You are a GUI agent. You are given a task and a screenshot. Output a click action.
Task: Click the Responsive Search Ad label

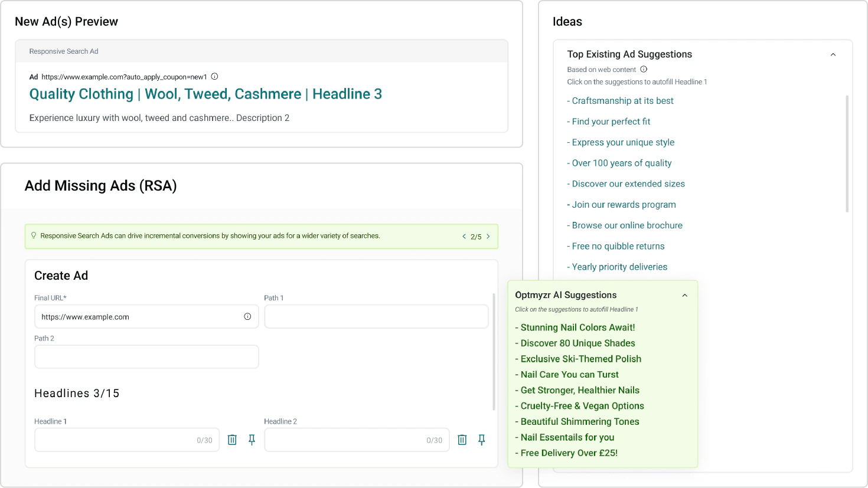pyautogui.click(x=64, y=51)
